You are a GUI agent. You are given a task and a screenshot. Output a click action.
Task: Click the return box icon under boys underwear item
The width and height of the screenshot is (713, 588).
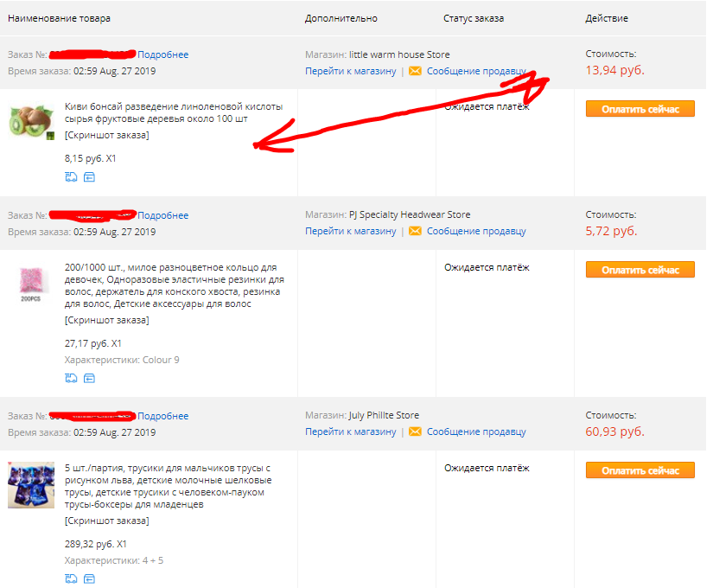point(89,578)
